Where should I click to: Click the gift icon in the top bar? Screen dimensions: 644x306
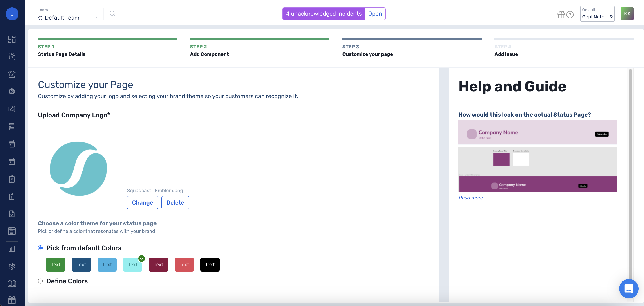561,14
